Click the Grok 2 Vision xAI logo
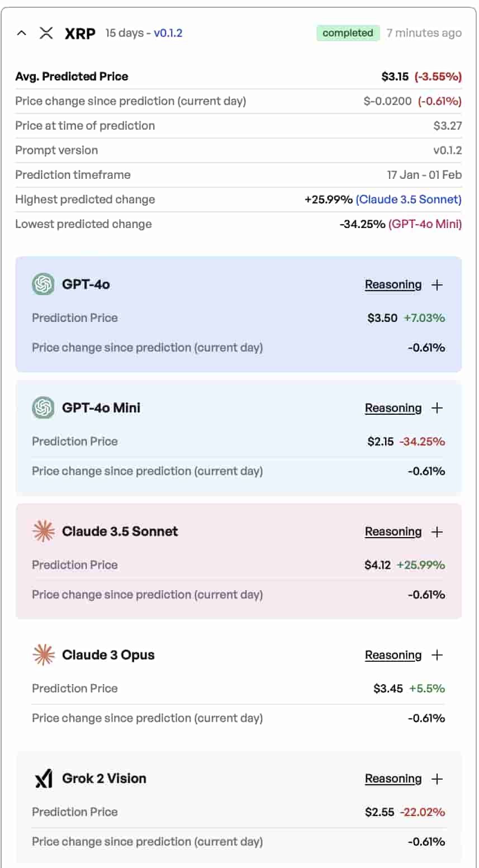The height and width of the screenshot is (868, 479). pyautogui.click(x=43, y=779)
